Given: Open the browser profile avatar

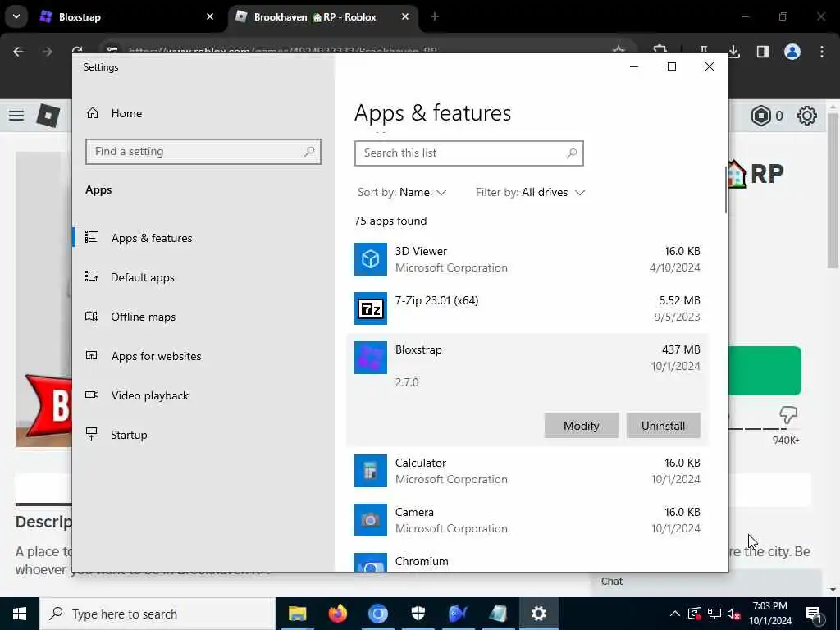Looking at the screenshot, I should (792, 52).
